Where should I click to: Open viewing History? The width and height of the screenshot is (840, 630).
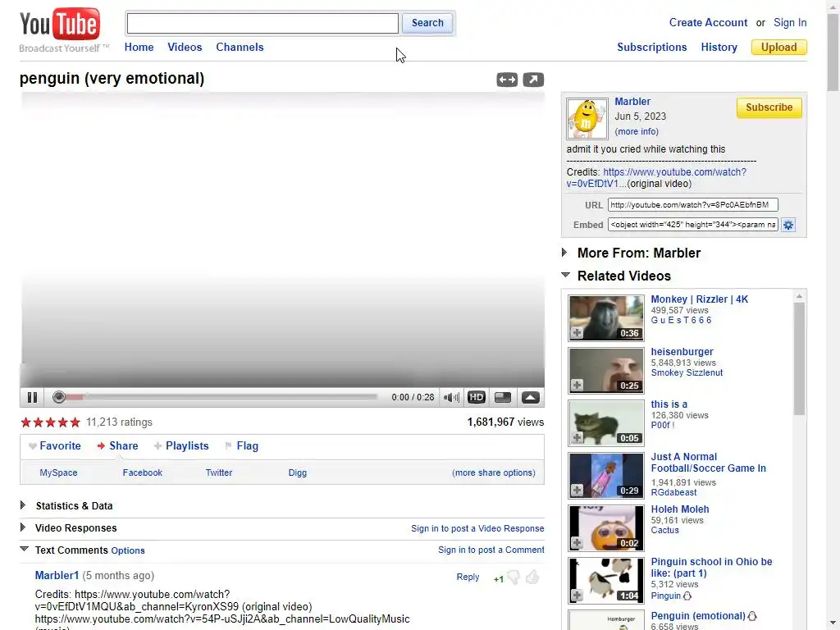click(719, 47)
